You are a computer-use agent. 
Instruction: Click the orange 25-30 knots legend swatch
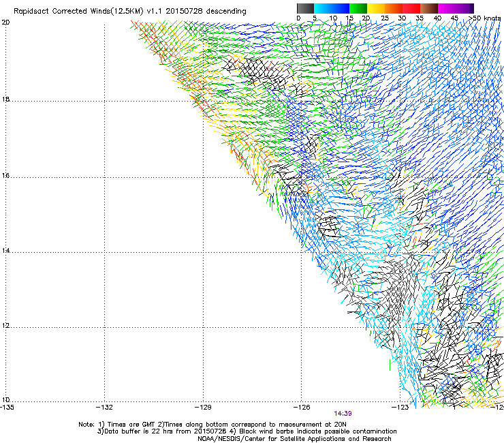[x=394, y=8]
